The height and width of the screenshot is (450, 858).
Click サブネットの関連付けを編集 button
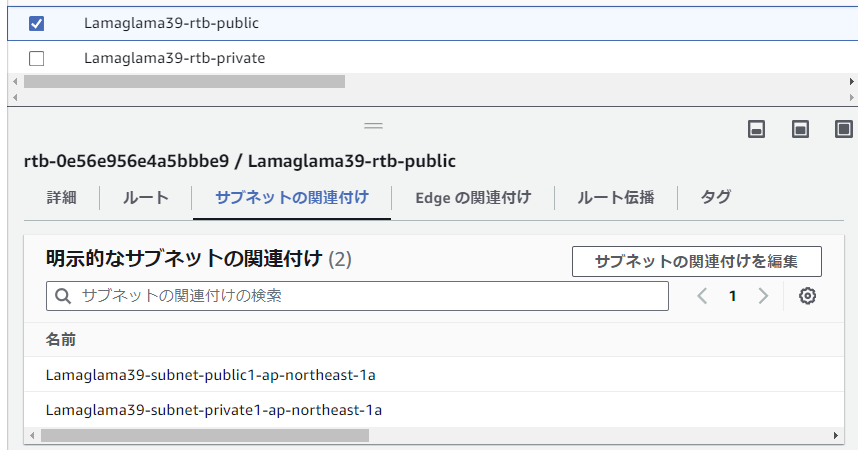697,262
